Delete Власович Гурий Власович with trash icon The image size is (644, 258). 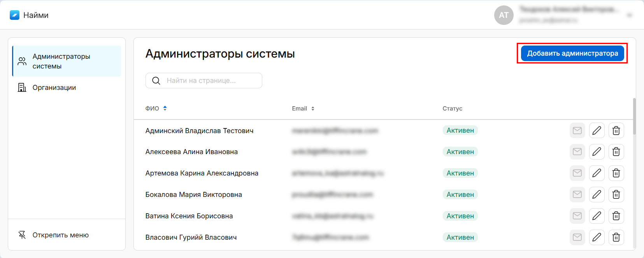pos(616,237)
